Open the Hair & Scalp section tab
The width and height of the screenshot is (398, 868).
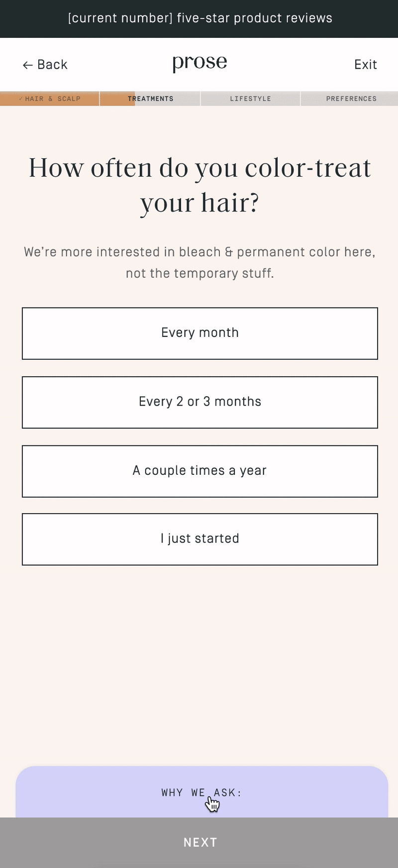coord(50,99)
